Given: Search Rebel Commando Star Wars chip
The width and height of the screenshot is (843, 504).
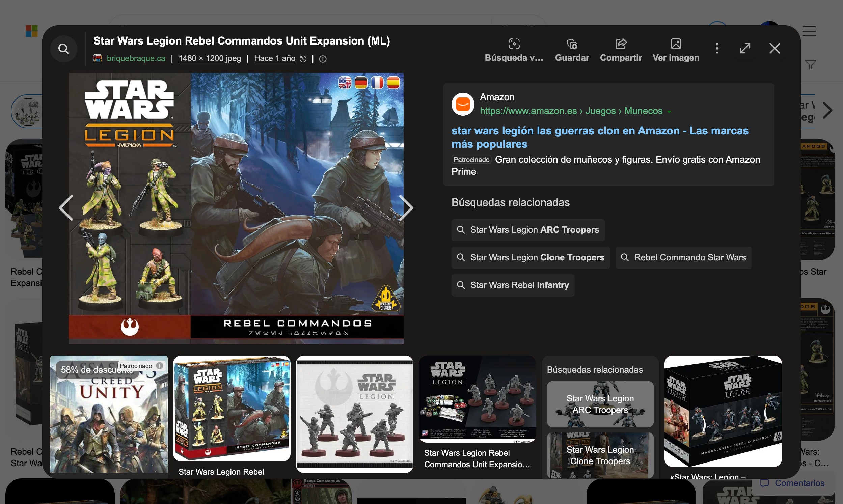Looking at the screenshot, I should point(683,258).
